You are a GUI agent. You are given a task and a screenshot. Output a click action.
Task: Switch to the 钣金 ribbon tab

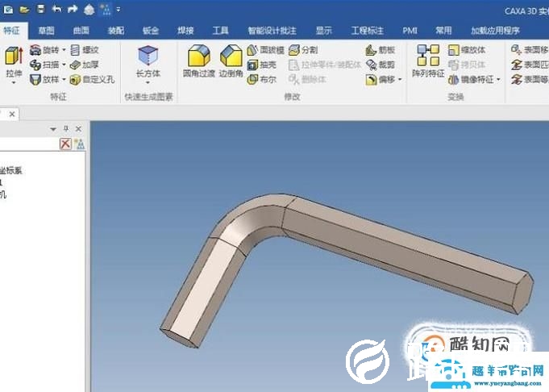click(x=151, y=31)
